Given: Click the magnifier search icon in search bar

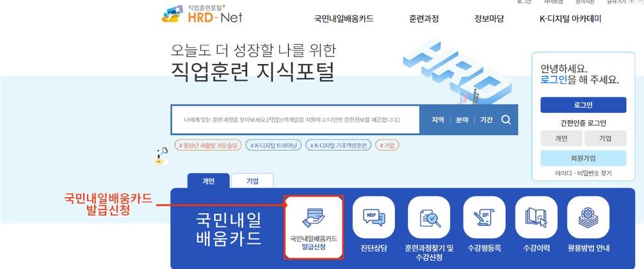Looking at the screenshot, I should click(x=506, y=120).
